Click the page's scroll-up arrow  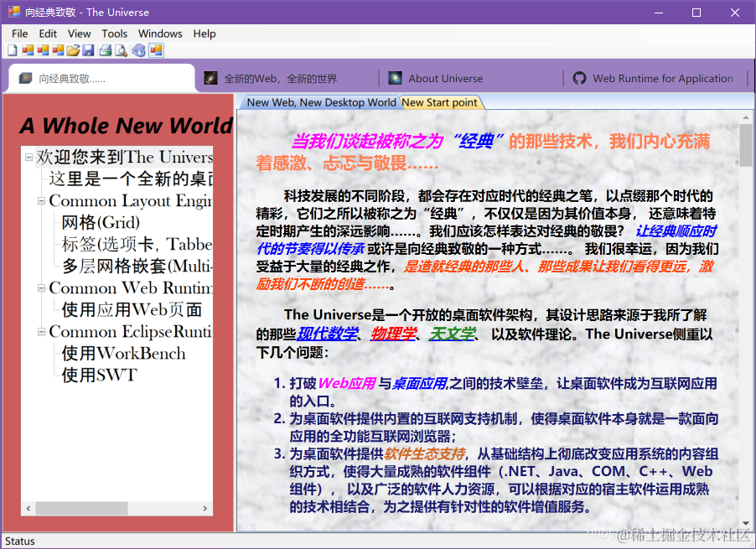pos(745,117)
